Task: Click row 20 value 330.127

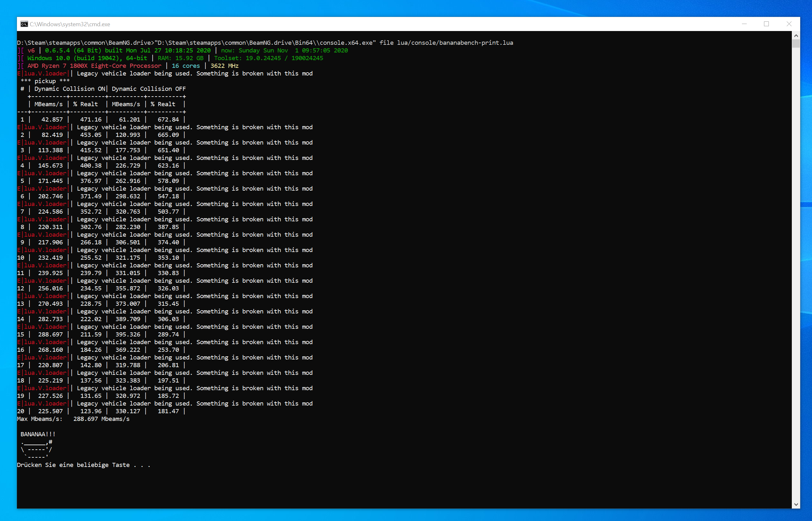Action: pos(128,411)
